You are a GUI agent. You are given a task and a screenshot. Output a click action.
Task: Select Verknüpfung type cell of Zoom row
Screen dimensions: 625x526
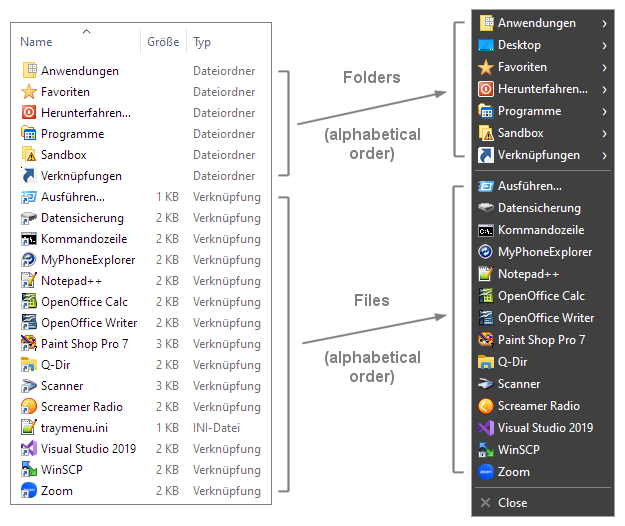(227, 491)
